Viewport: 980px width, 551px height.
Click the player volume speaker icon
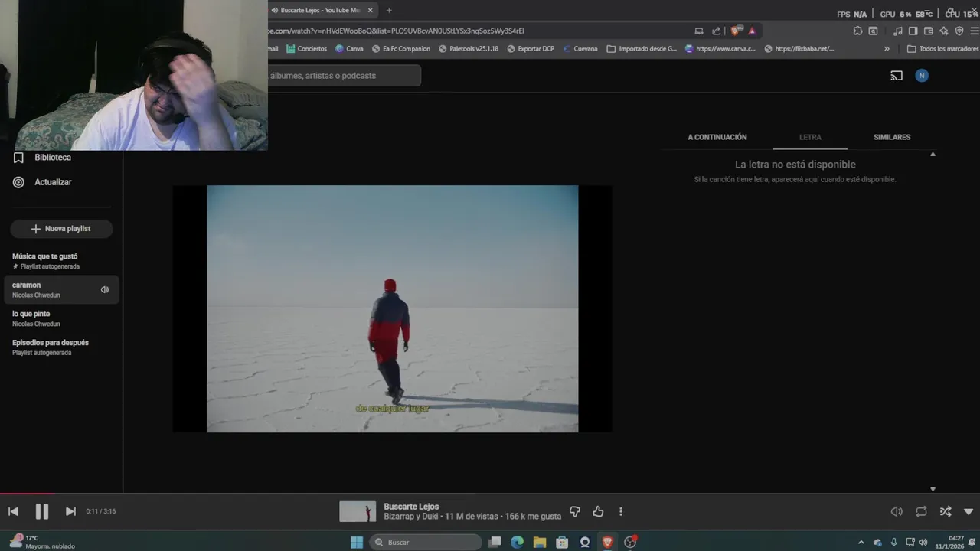tap(897, 511)
